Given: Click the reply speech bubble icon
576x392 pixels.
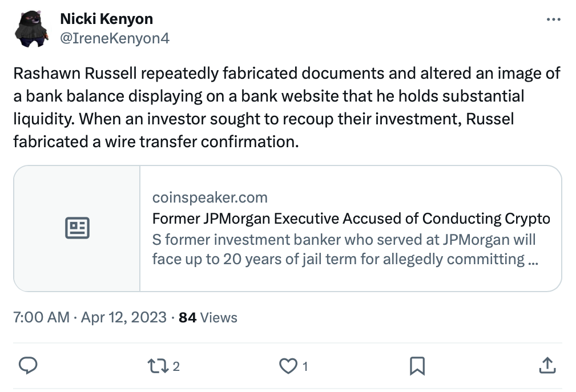Looking at the screenshot, I should (x=29, y=366).
